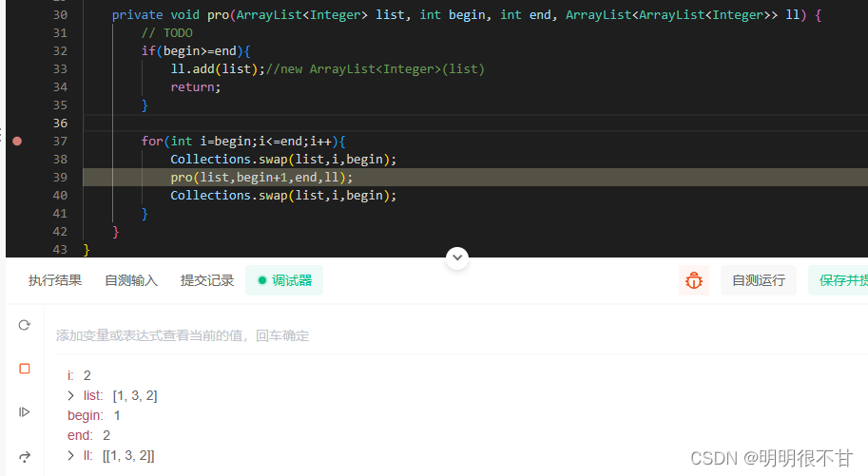Open the 执行结果 tab
The height and width of the screenshot is (476, 868).
coord(55,280)
